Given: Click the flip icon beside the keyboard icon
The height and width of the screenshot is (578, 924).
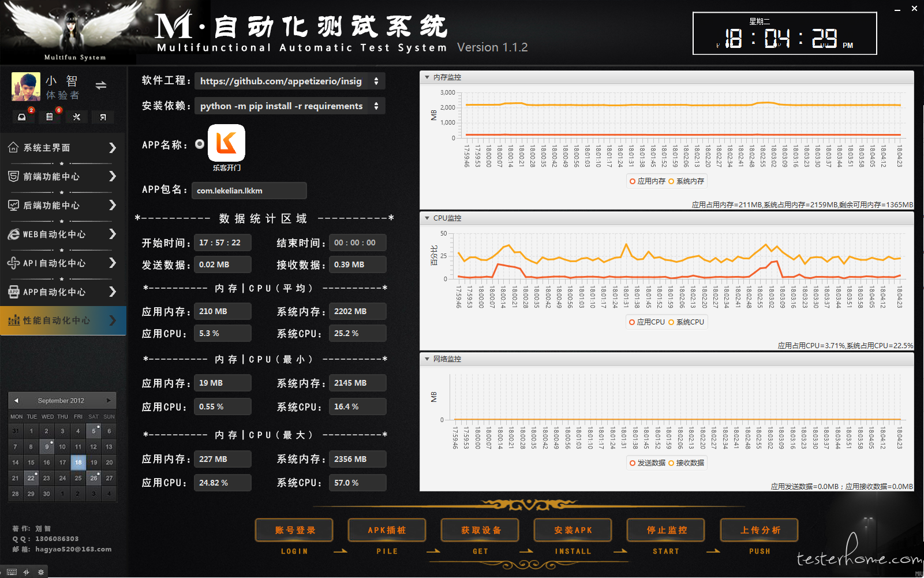Looking at the screenshot, I should point(27,572).
